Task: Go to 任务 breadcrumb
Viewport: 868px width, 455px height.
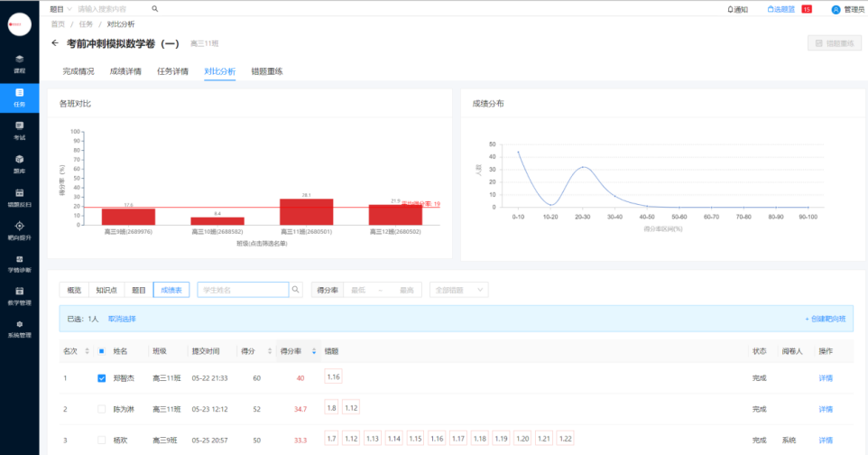Action: [x=86, y=24]
